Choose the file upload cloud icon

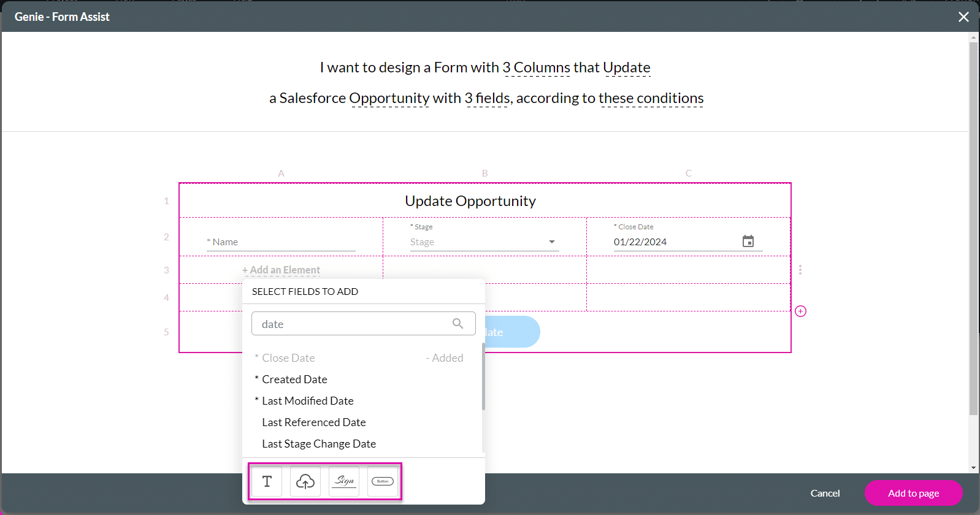[x=305, y=481]
